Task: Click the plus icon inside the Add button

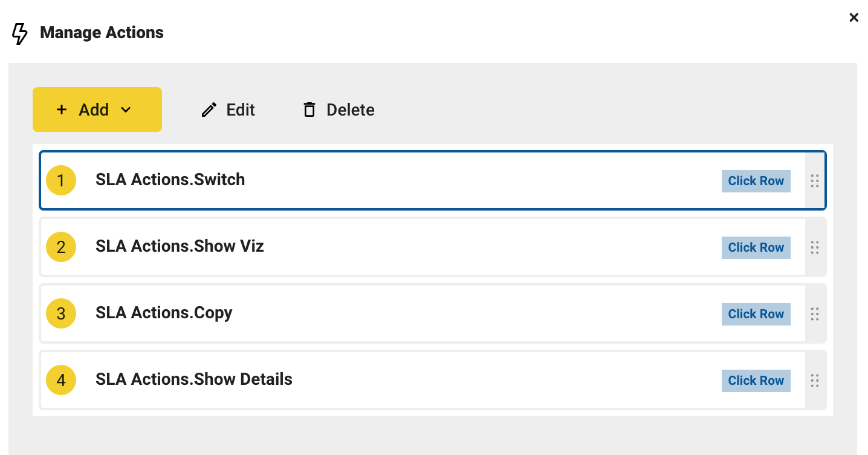Action: pos(62,110)
